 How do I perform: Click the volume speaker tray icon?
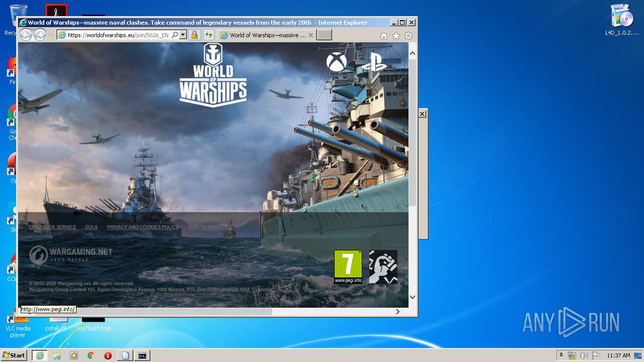tap(584, 355)
